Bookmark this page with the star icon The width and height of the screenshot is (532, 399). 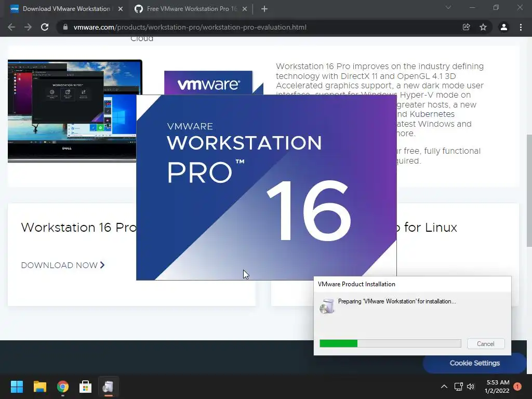point(483,27)
